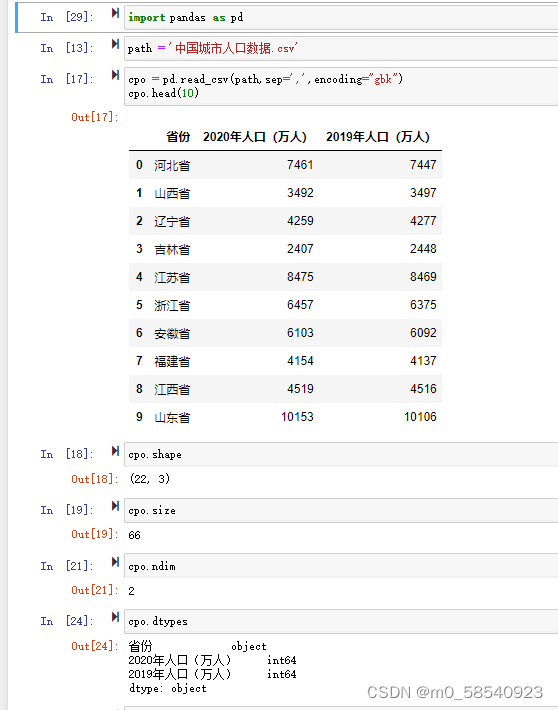Select the 江西省 table cell
The height and width of the screenshot is (710, 558).
[x=172, y=390]
